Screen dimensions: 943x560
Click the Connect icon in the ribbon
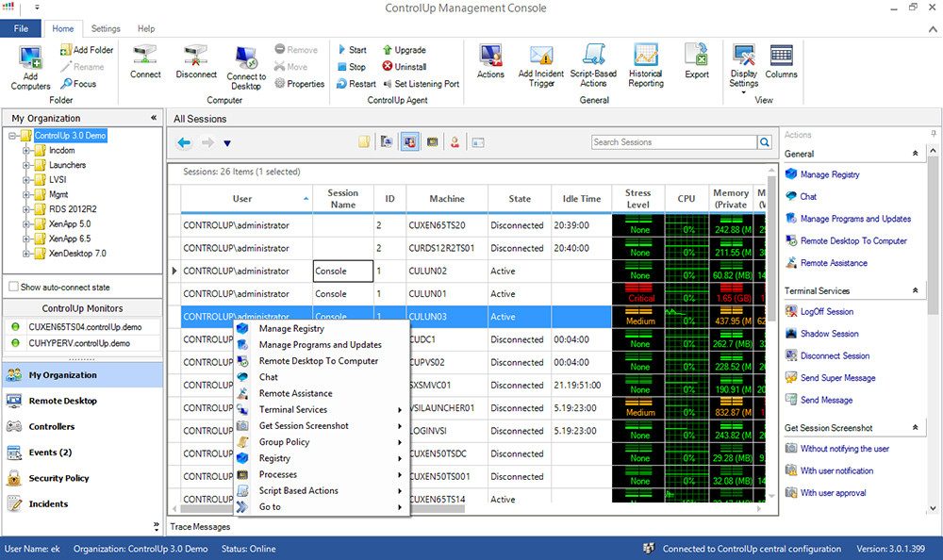tap(145, 62)
